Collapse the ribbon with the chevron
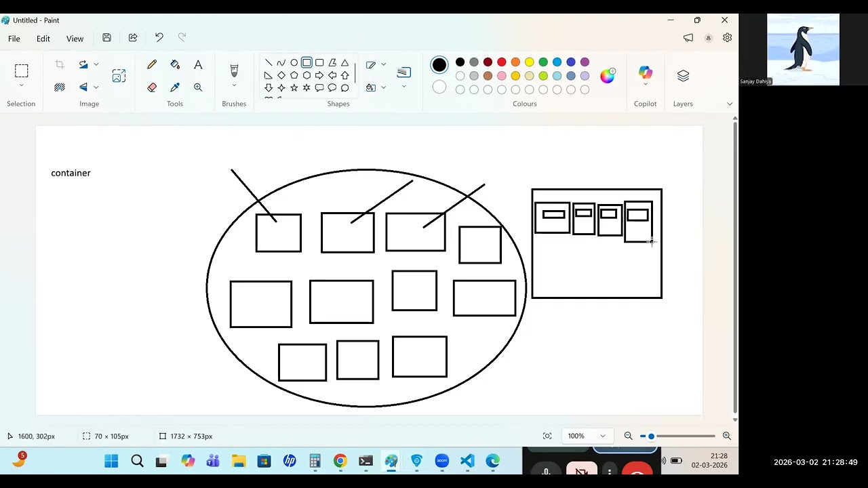Viewport: 868px width, 488px height. click(x=730, y=104)
